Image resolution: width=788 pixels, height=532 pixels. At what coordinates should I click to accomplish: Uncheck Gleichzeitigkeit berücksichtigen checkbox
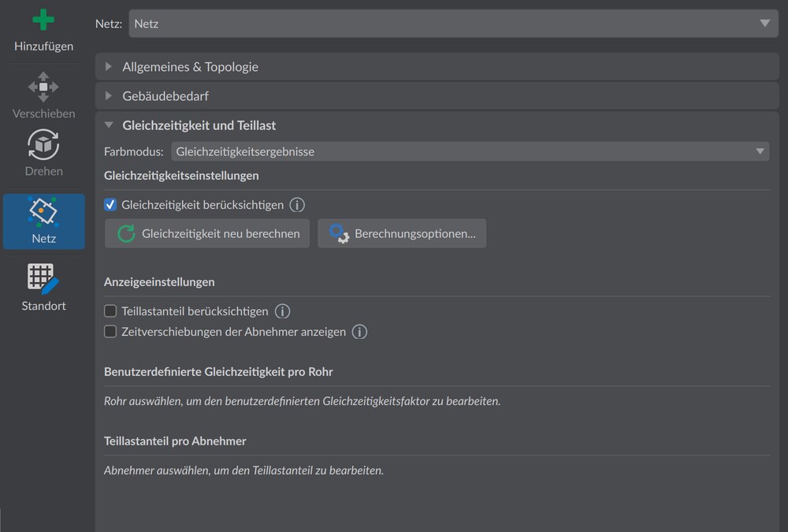pyautogui.click(x=110, y=205)
